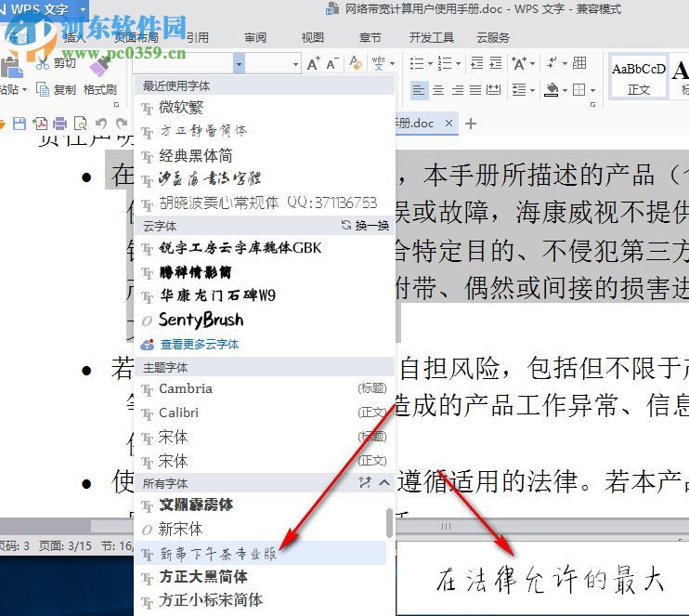Image resolution: width=689 pixels, height=616 pixels.
Task: Open the 引用 (References) tab
Action: [198, 38]
